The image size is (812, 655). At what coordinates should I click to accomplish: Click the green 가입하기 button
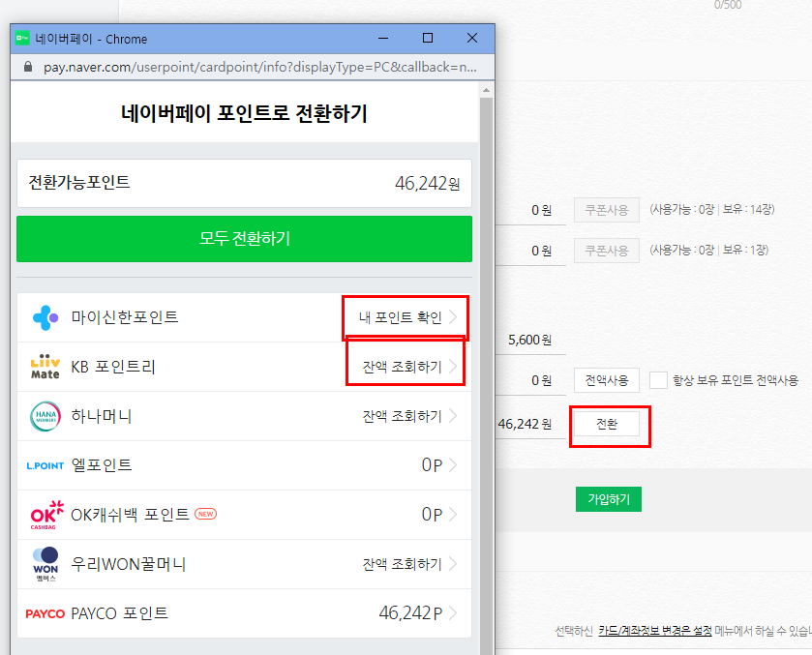[x=609, y=499]
